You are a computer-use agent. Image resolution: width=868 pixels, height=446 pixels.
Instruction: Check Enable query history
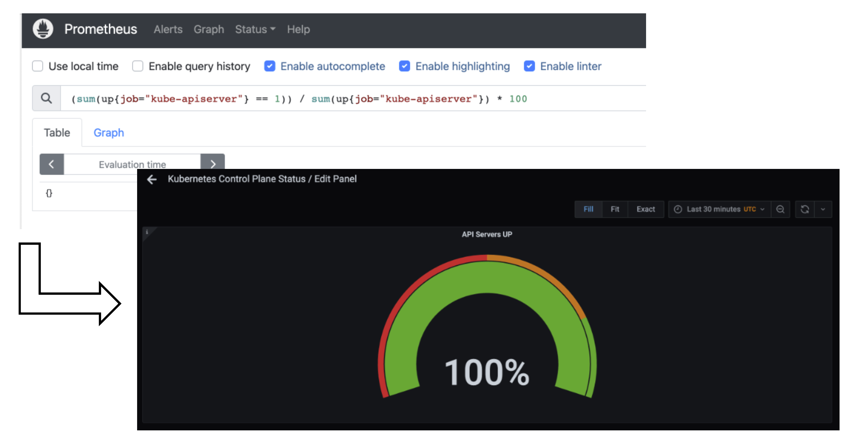coord(138,66)
